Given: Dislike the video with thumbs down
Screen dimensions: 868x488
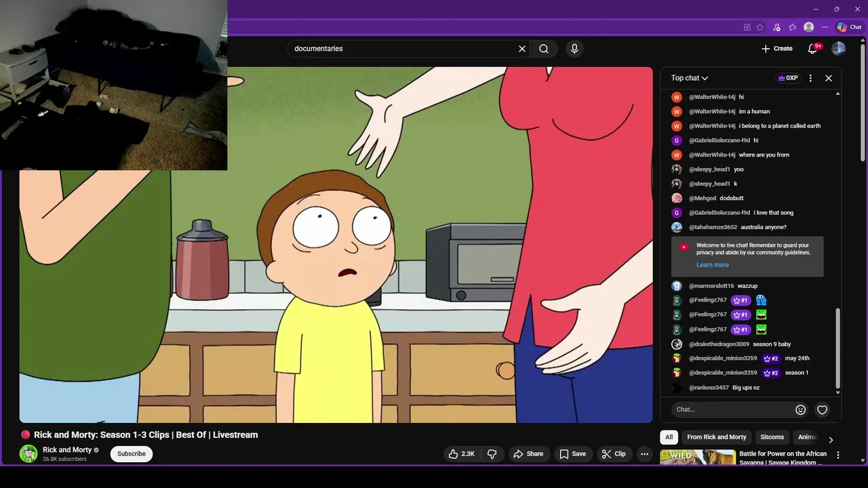Looking at the screenshot, I should tap(493, 454).
